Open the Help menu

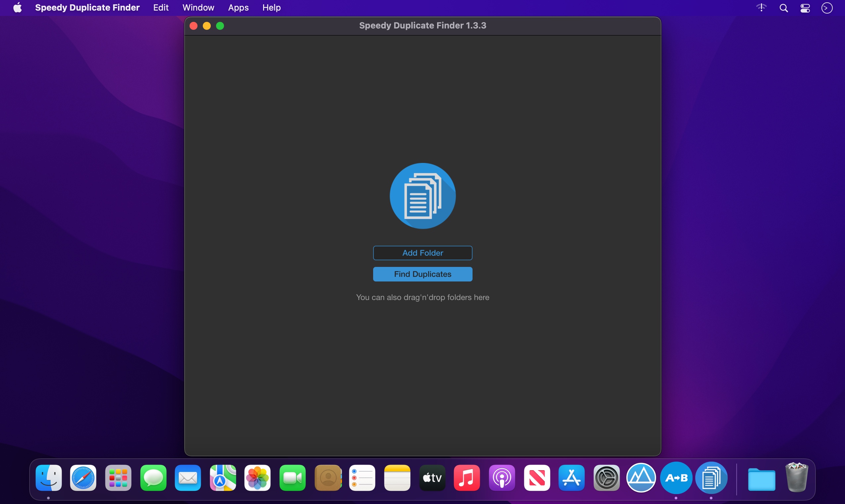(x=271, y=8)
